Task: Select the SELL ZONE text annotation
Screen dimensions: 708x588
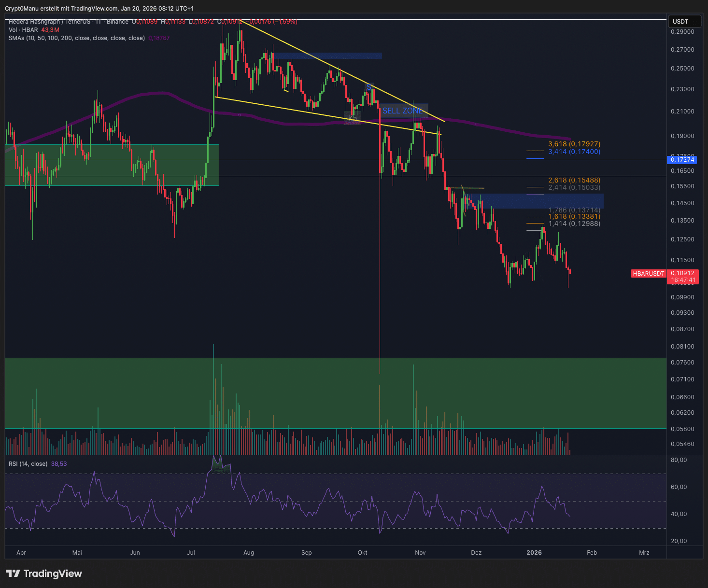Action: pyautogui.click(x=403, y=111)
